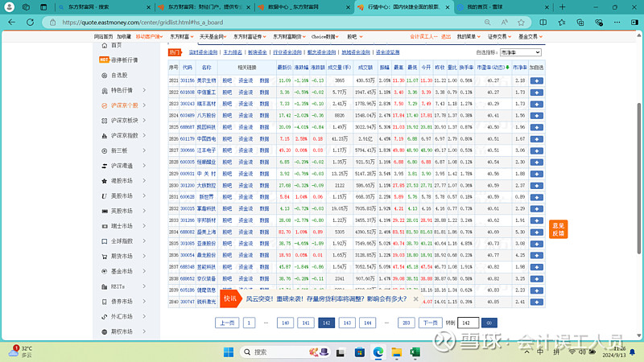Open the 意见反馈 feedback button
Viewport: 644px width, 362px height.
coord(558,229)
